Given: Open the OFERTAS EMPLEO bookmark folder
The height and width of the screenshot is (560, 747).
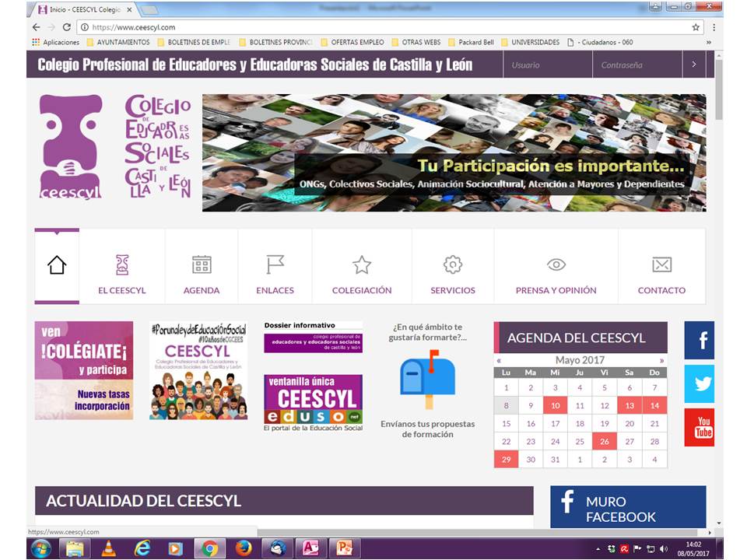Looking at the screenshot, I should [352, 42].
